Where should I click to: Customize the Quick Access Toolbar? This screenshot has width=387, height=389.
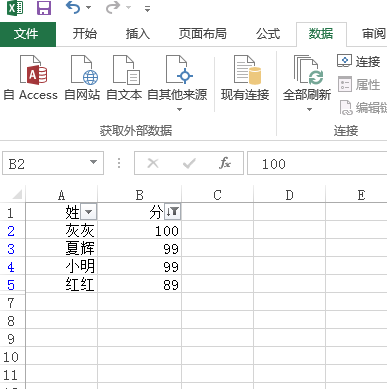147,9
